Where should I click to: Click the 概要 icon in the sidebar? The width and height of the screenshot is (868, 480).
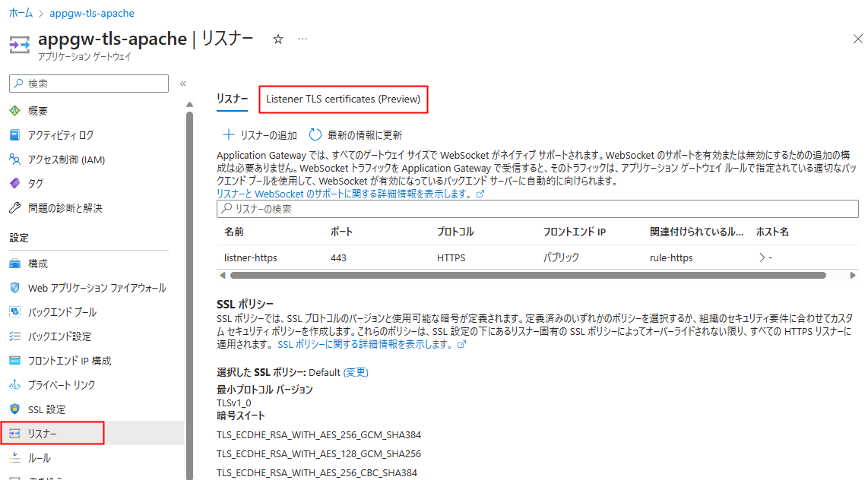tap(15, 111)
